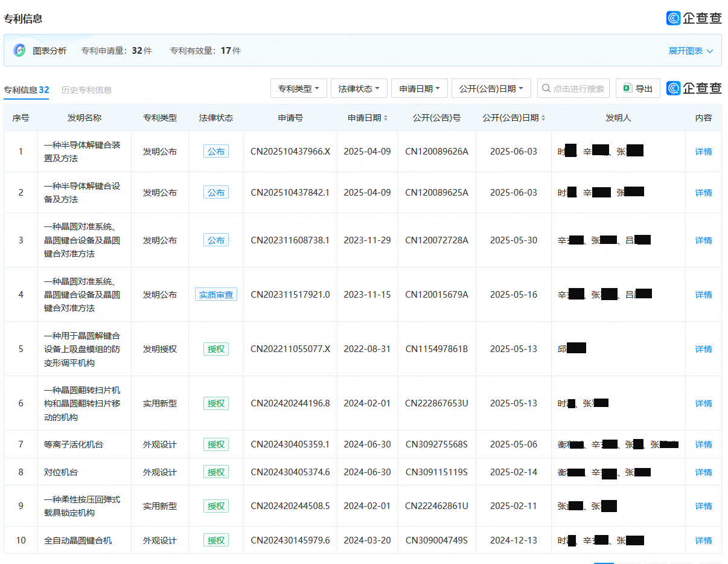Viewport: 728px width, 564px height.
Task: Open 详情 for 对位机台
Action: point(703,472)
